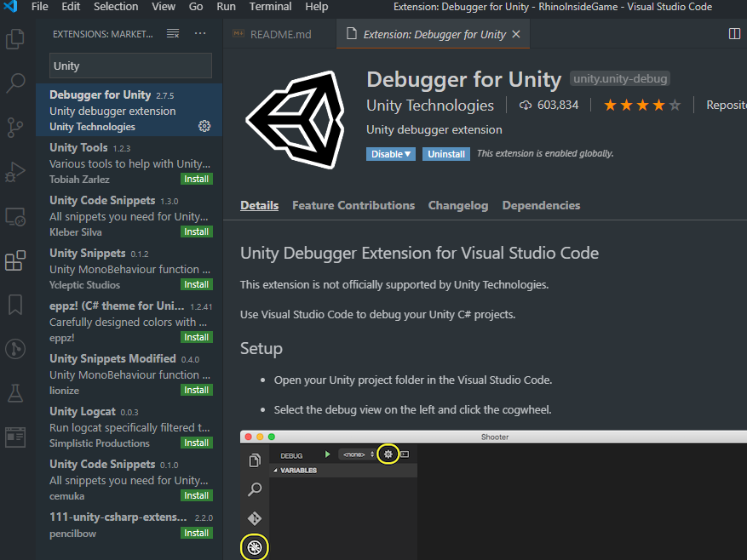The image size is (747, 560).
Task: Click the debug view icon in the tutorial screenshot
Action: [x=255, y=547]
